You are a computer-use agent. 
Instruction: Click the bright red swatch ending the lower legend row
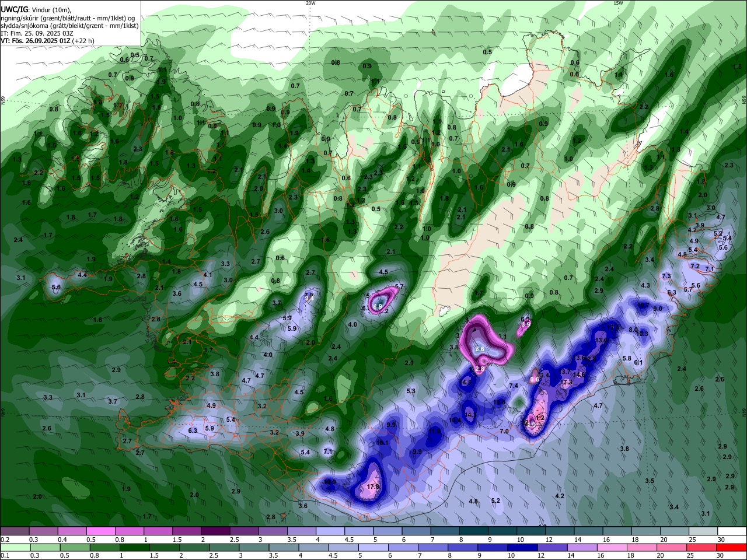(731, 548)
